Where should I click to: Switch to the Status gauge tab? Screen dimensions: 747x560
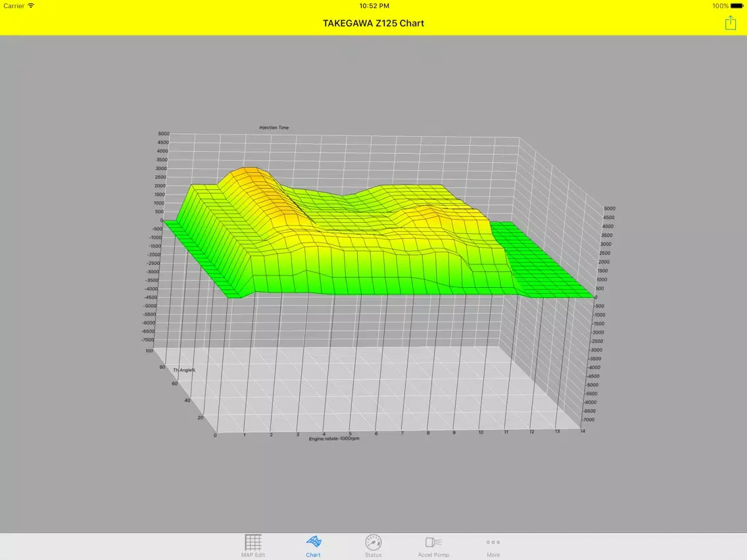pos(373,546)
